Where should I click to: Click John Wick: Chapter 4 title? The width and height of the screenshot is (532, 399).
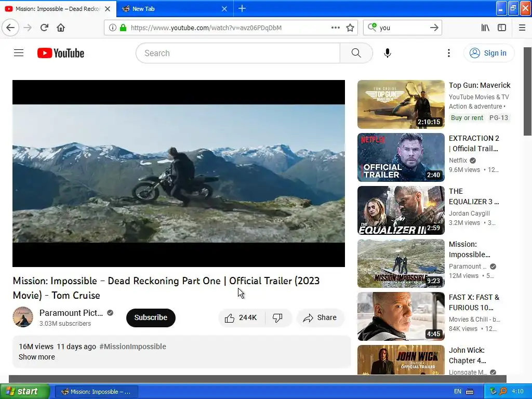click(x=468, y=355)
